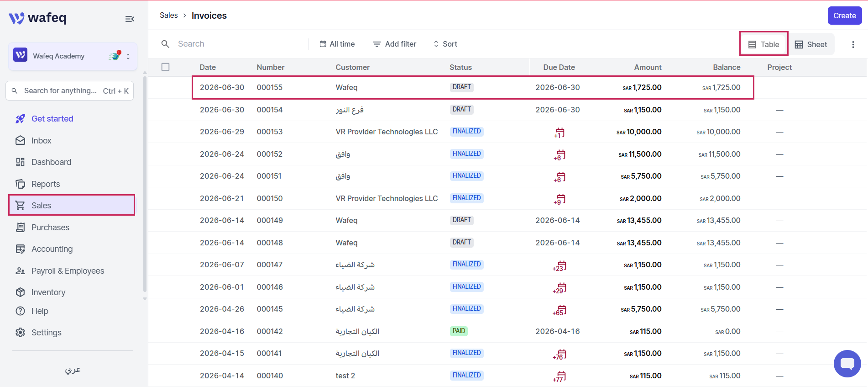Click the Sales breadcrumb link
This screenshot has height=387, width=868.
[168, 16]
